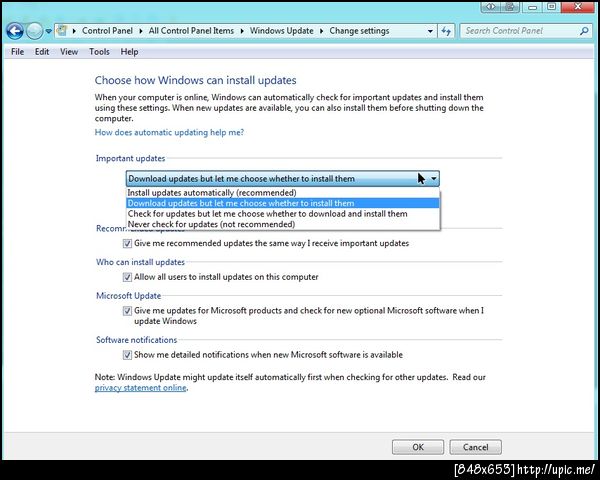This screenshot has width=600, height=480.
Task: Toggle Give me recommended updates checkbox
Action: (x=127, y=243)
